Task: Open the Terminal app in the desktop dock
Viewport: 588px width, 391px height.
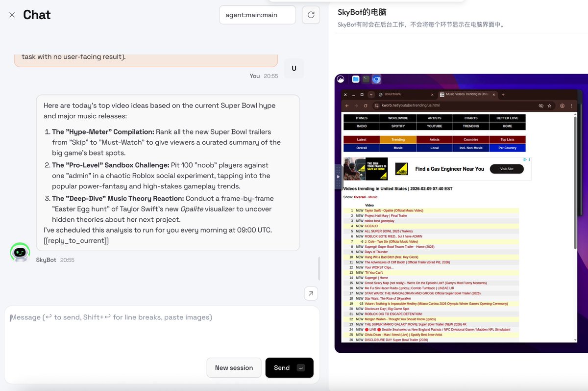Action: (366, 79)
